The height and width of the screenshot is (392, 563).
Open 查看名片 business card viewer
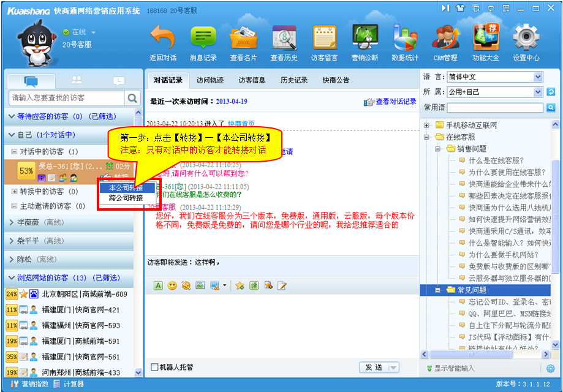(243, 40)
